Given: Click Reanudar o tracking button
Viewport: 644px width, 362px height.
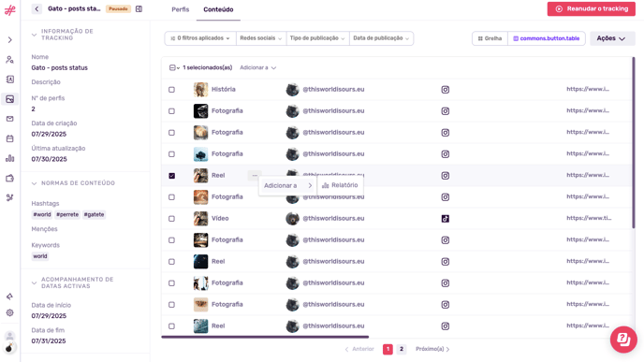Looking at the screenshot, I should [591, 8].
